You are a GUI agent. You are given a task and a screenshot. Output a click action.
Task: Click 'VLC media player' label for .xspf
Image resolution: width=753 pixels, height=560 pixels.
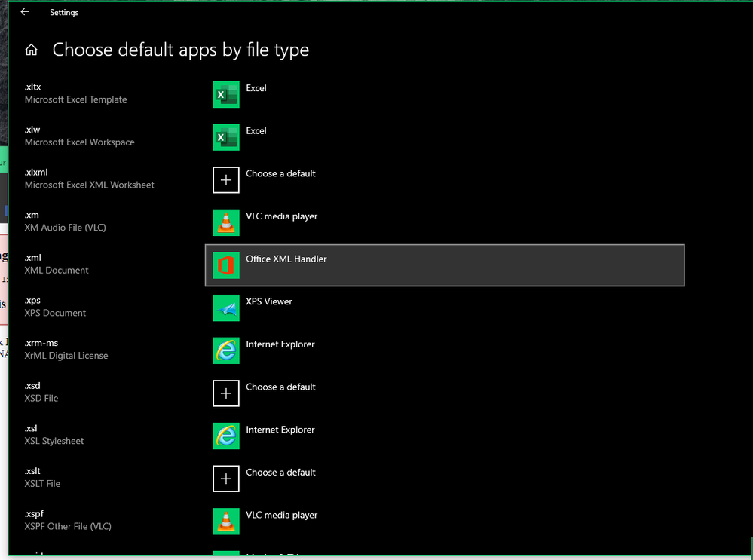point(281,516)
